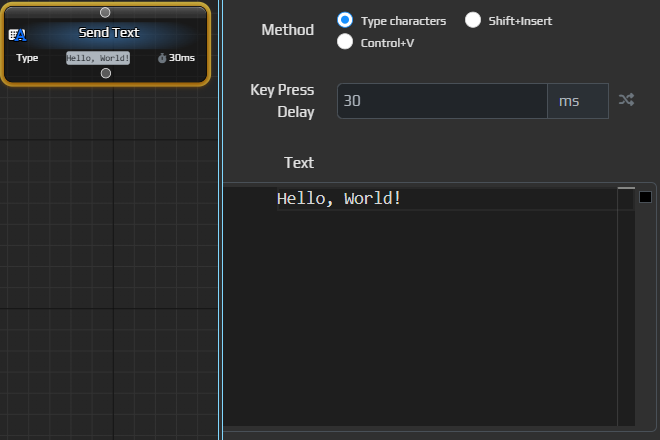Click the black square beside the text editor
The width and height of the screenshot is (660, 440).
pyautogui.click(x=645, y=197)
